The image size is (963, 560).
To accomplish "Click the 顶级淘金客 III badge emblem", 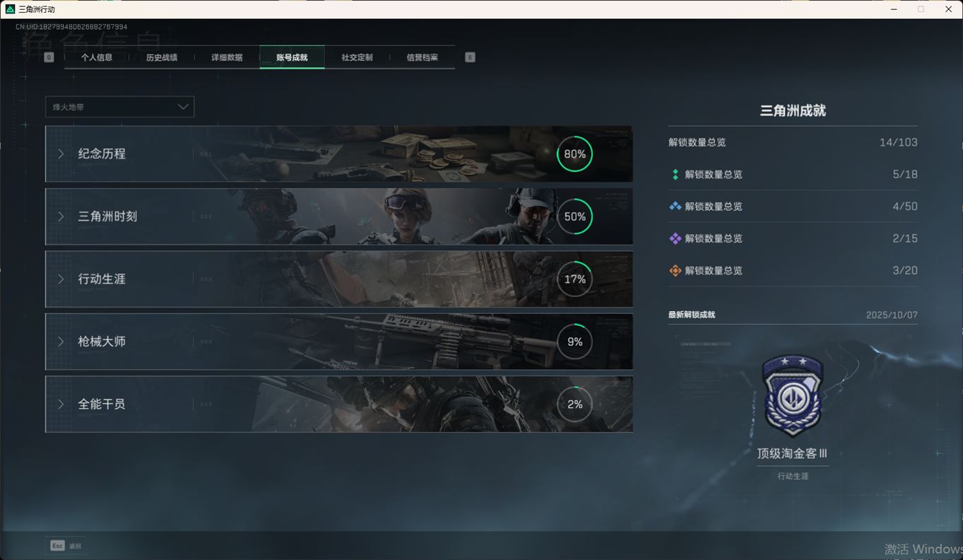I will [792, 395].
